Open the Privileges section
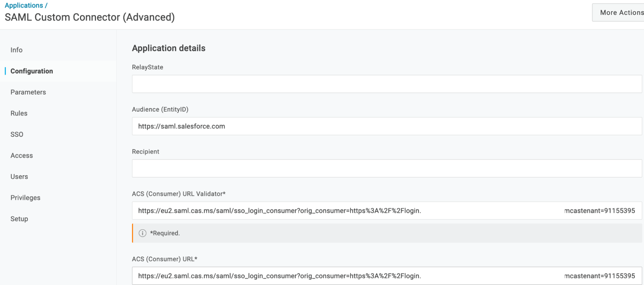Image resolution: width=644 pixels, height=285 pixels. coord(26,198)
